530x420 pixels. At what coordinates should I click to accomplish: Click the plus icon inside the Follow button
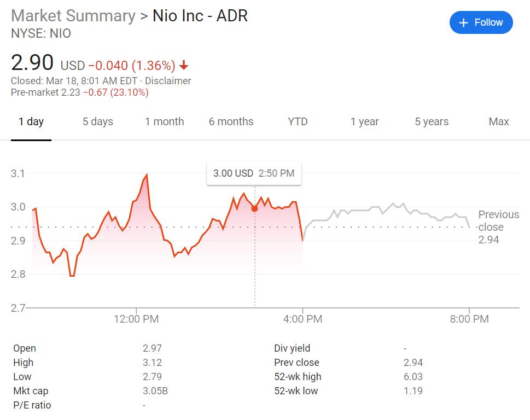(x=463, y=22)
